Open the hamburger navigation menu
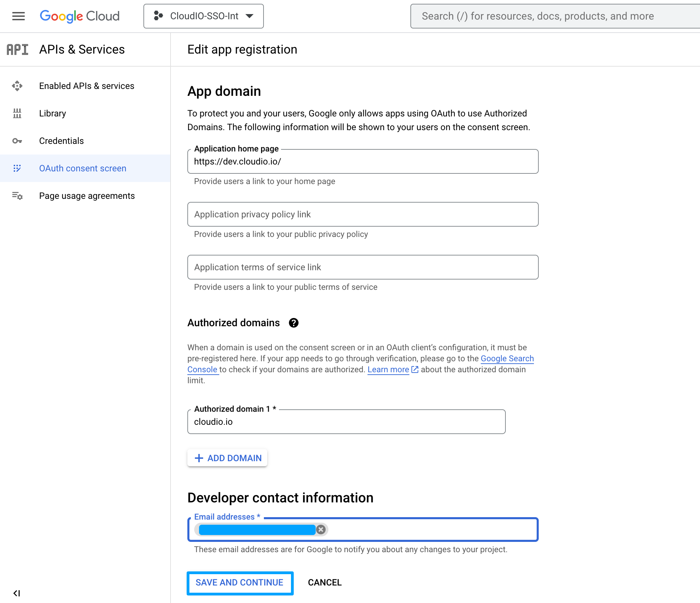 pos(19,16)
